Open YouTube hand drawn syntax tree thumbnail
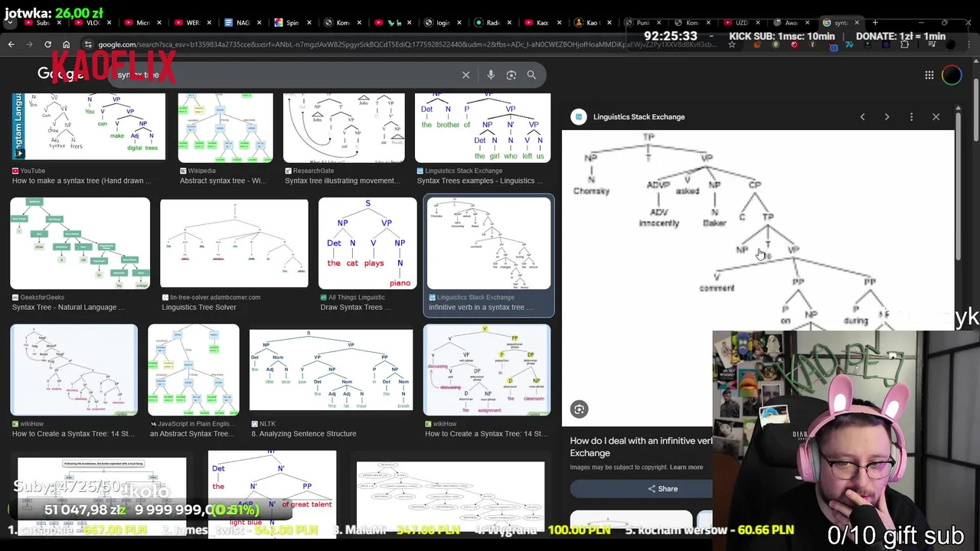The width and height of the screenshot is (980, 551). coord(89,126)
